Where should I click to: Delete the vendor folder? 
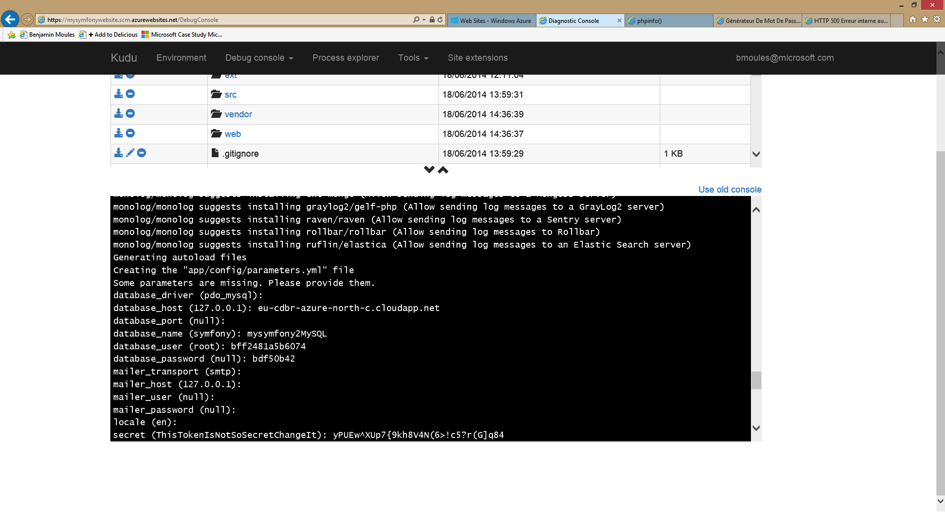click(x=130, y=114)
